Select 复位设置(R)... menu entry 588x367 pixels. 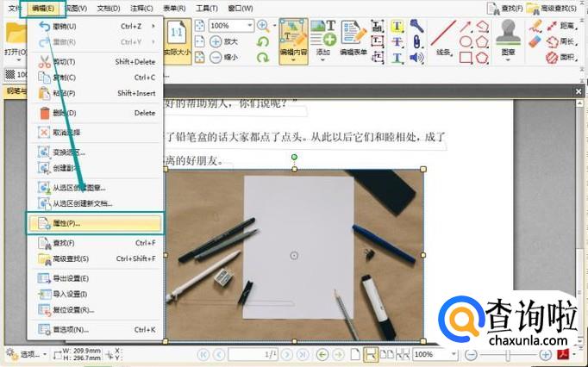tap(96, 309)
